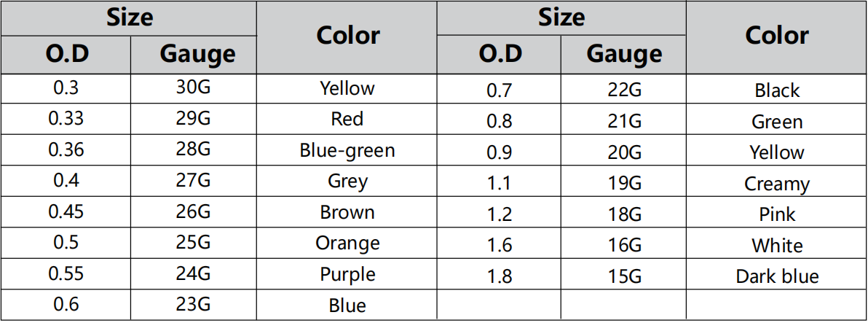Select the Orange color cell
Image resolution: width=868 pixels, height=323 pixels.
click(x=347, y=244)
